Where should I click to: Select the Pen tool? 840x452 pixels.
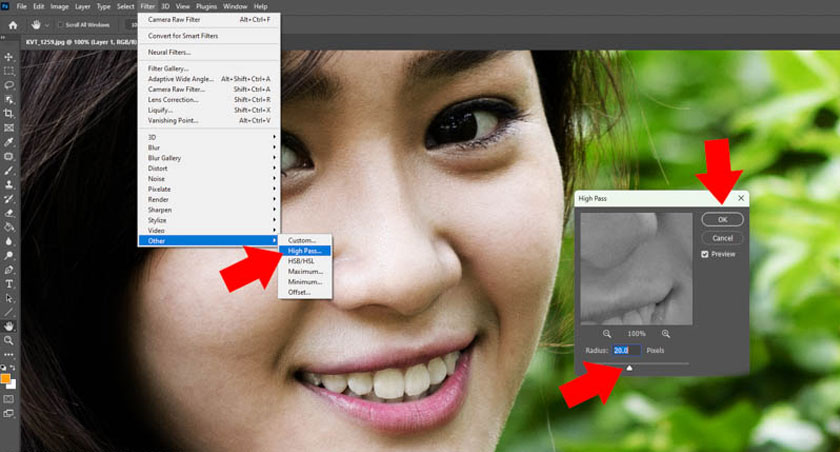[9, 270]
